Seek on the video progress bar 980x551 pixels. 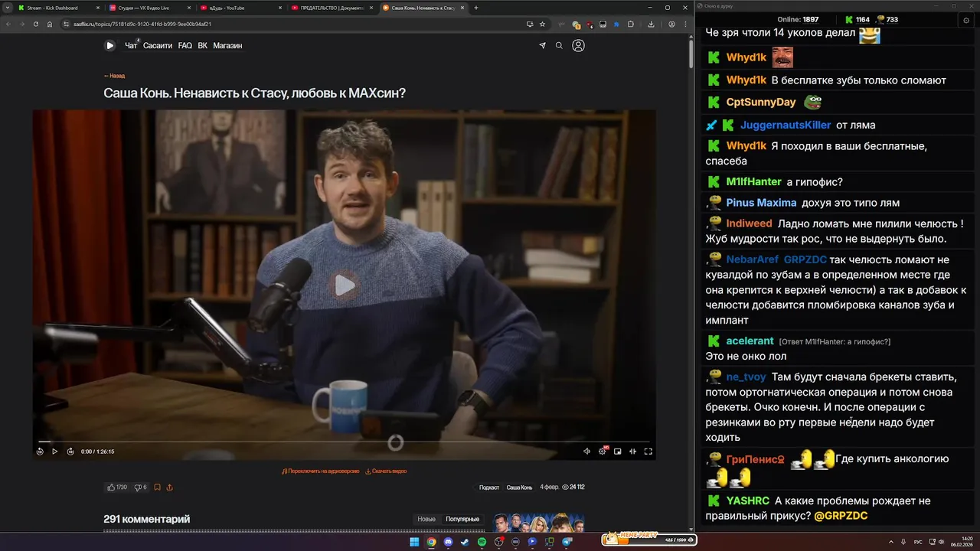(345, 442)
